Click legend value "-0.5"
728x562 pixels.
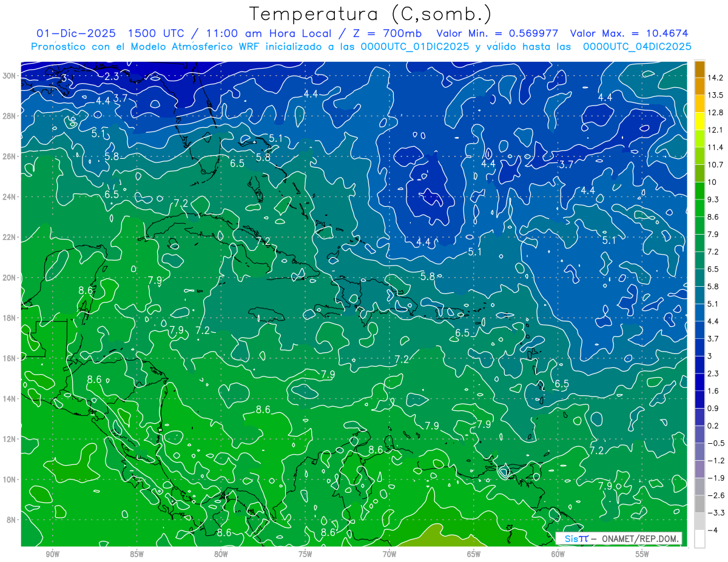[x=716, y=443]
